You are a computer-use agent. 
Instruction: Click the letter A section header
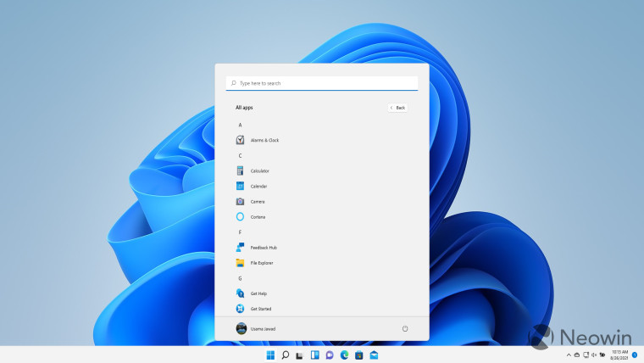click(241, 125)
